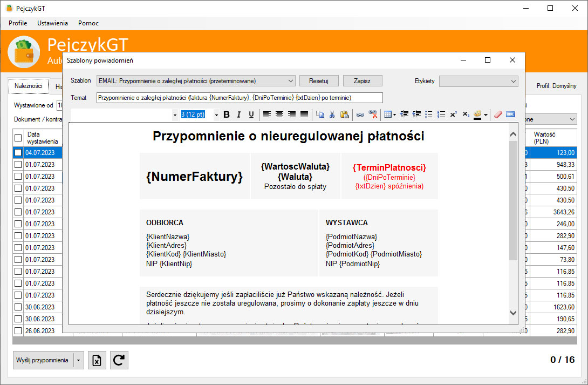Image resolution: width=588 pixels, height=385 pixels.
Task: Click the editor vertical scrollbar thumb
Action: pos(514,201)
